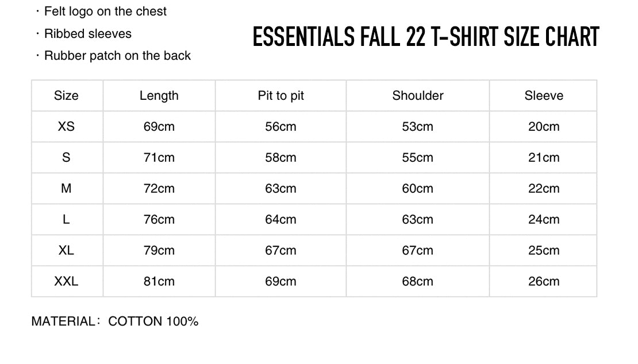Select the Length column header
This screenshot has width=638, height=364.
(159, 96)
